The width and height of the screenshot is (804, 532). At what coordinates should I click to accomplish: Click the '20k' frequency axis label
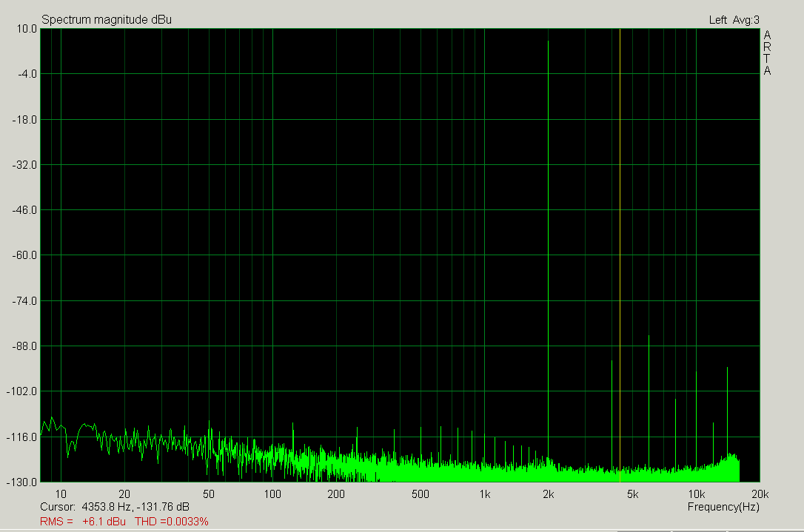[x=760, y=494]
